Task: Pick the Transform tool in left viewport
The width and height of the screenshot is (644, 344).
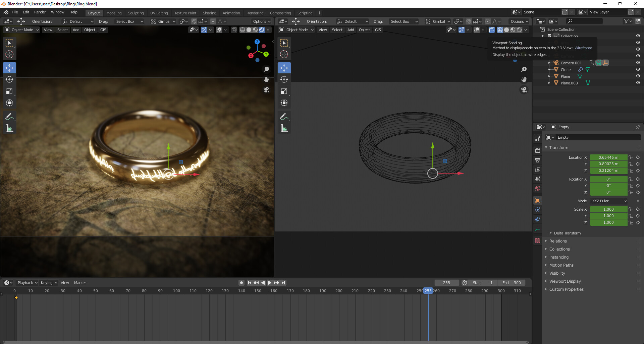Action: click(9, 103)
